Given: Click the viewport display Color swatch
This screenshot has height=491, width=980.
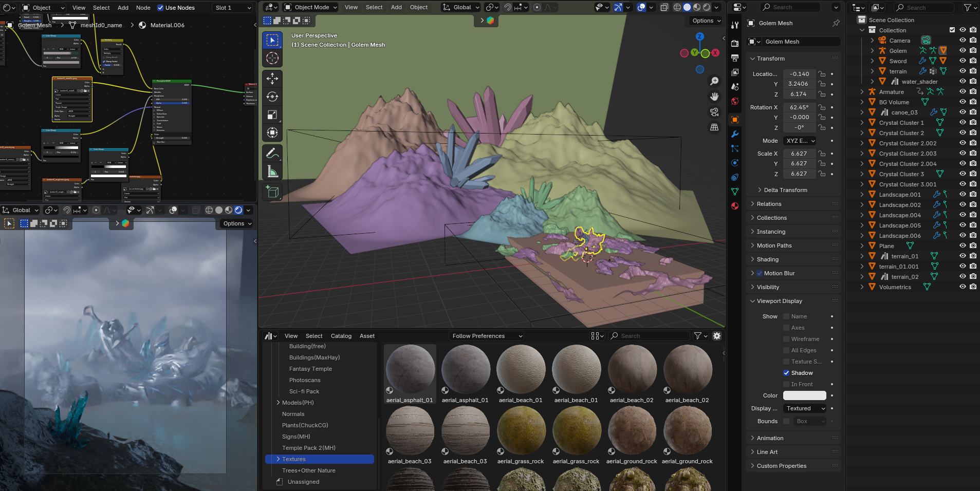Looking at the screenshot, I should (804, 395).
